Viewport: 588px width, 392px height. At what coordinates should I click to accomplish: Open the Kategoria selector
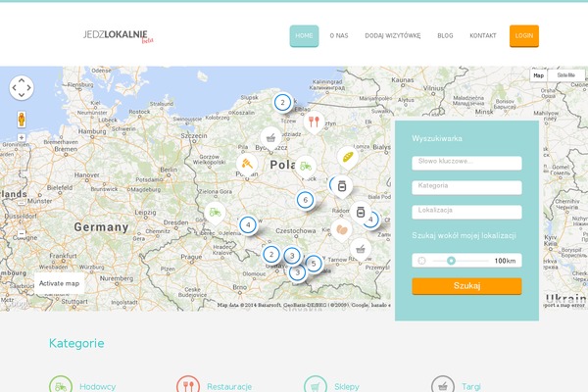click(x=466, y=187)
